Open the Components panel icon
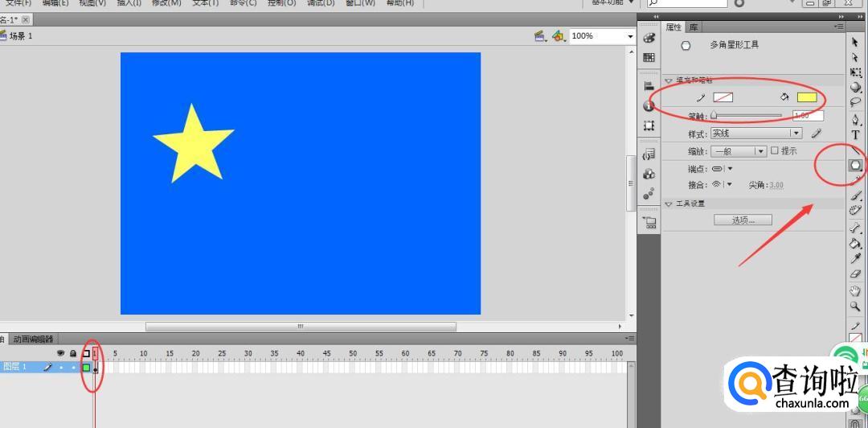Viewport: 868px width, 428px height. [x=649, y=174]
